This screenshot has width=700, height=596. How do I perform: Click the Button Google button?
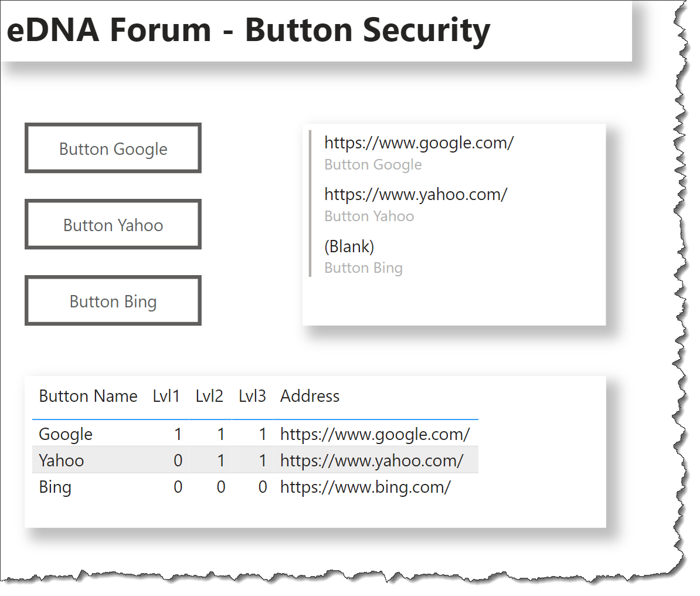[x=113, y=148]
